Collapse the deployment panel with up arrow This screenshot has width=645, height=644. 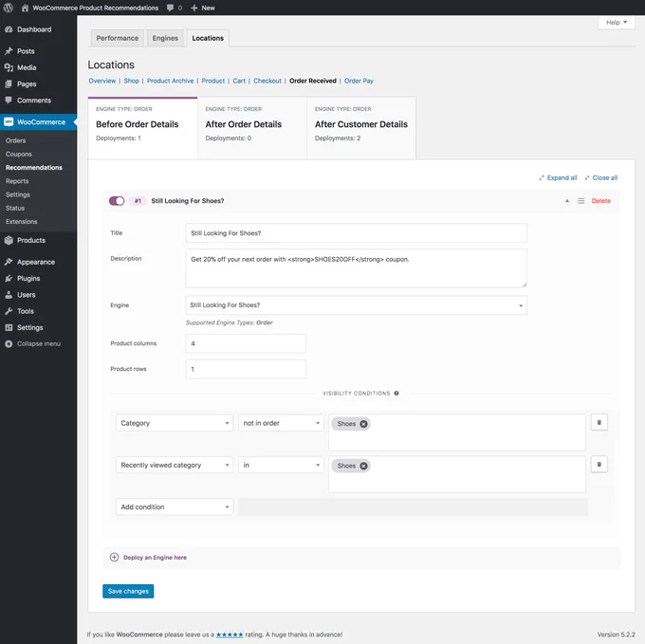pos(567,201)
